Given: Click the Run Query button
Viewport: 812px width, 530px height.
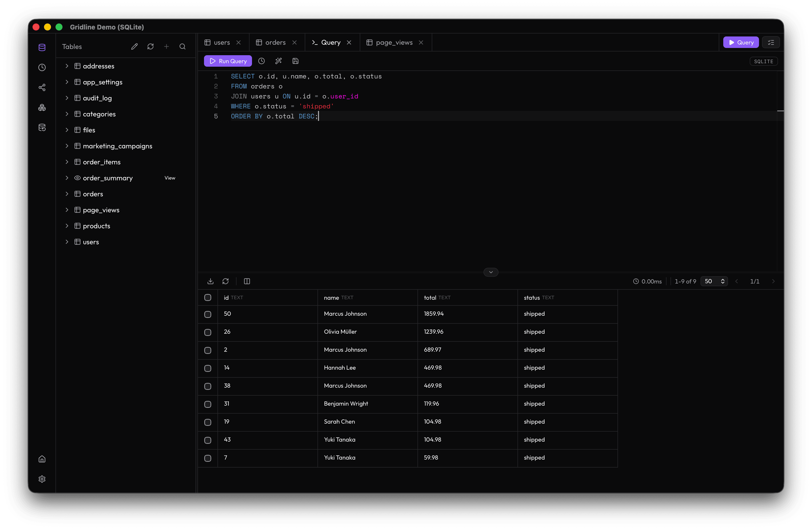Looking at the screenshot, I should coord(228,61).
